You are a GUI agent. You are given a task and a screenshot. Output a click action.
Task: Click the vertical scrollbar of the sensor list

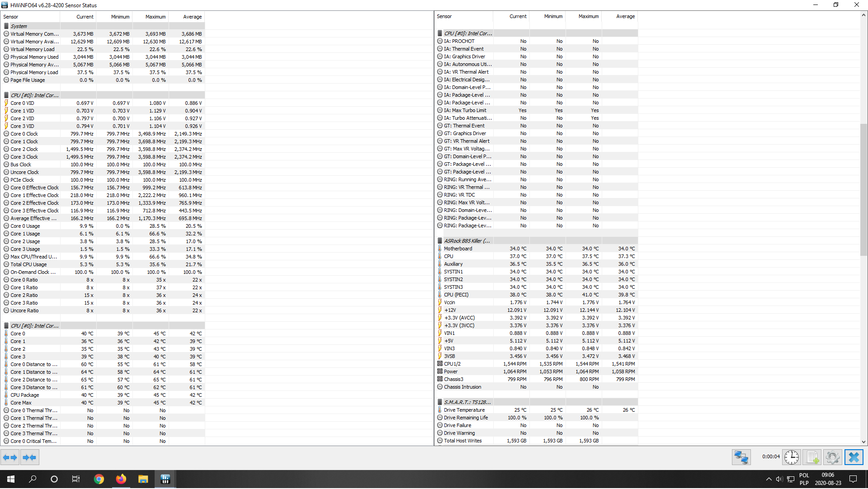click(x=863, y=190)
